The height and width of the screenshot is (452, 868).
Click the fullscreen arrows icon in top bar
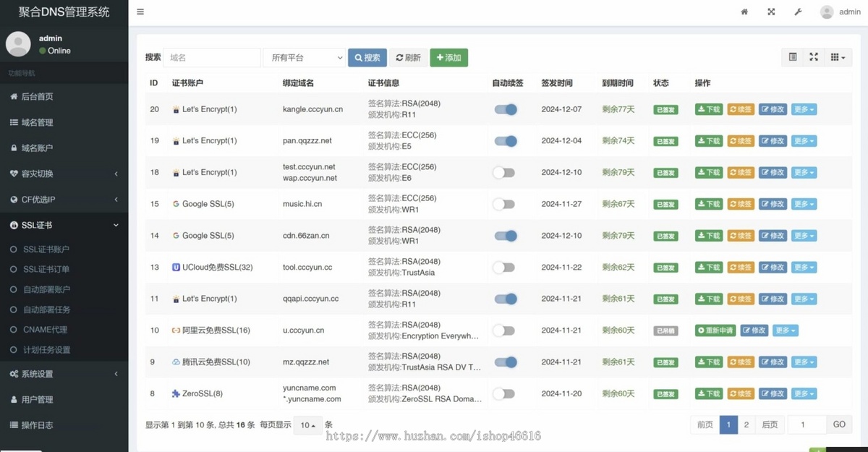pos(771,12)
